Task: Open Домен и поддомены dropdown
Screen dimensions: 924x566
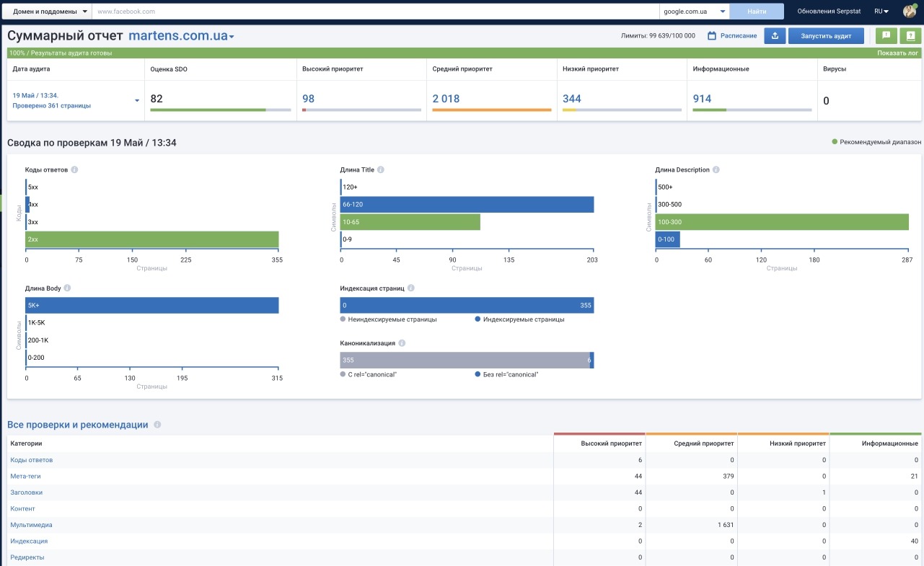Action: point(48,12)
